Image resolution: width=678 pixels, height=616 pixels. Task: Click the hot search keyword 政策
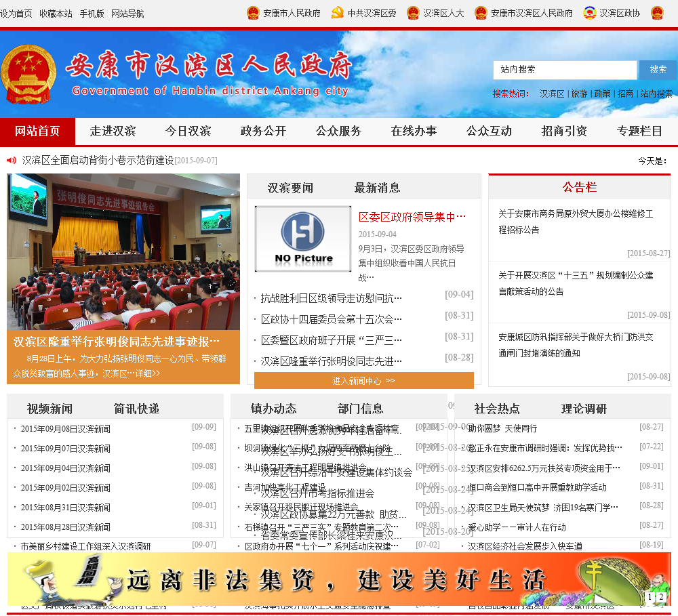pyautogui.click(x=602, y=94)
